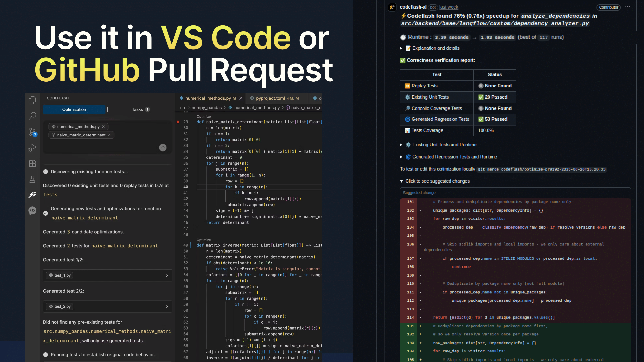Open Source Control showing 3 pending changes

(x=32, y=132)
